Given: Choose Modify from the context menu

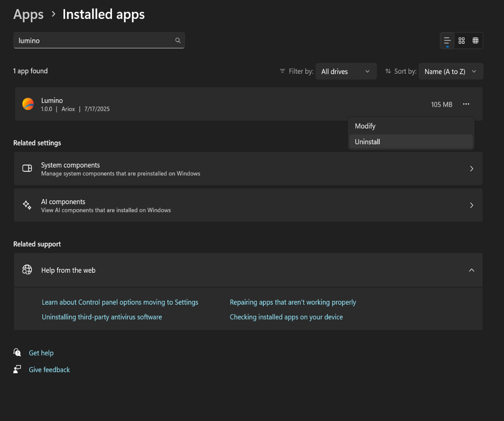Looking at the screenshot, I should 411,126.
